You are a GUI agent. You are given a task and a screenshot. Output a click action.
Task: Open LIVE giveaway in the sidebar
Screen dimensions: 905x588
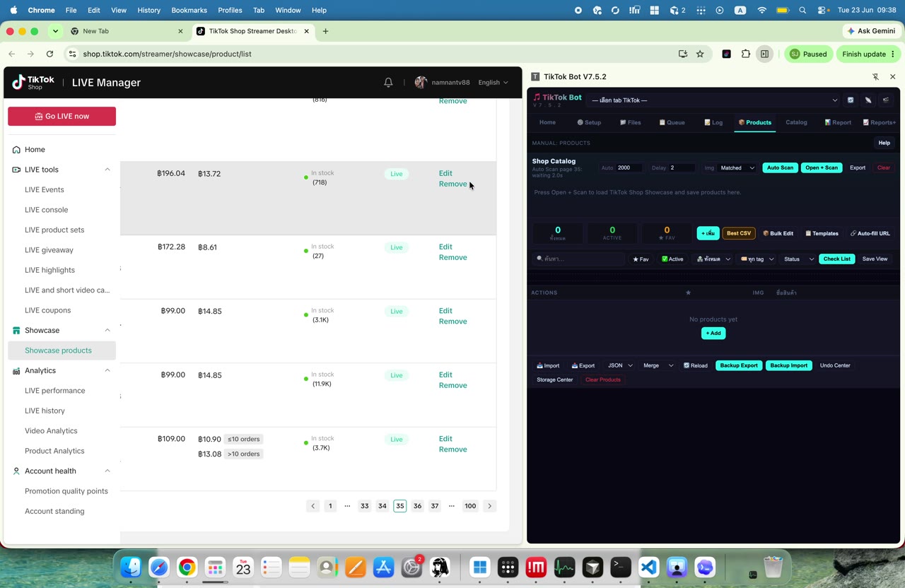[49, 249]
